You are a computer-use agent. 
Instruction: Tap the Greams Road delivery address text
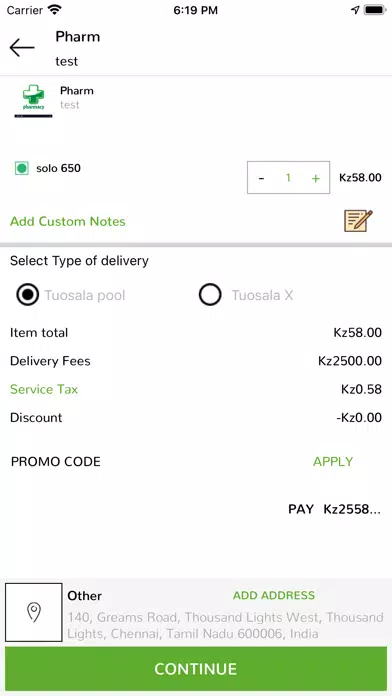pyautogui.click(x=226, y=625)
